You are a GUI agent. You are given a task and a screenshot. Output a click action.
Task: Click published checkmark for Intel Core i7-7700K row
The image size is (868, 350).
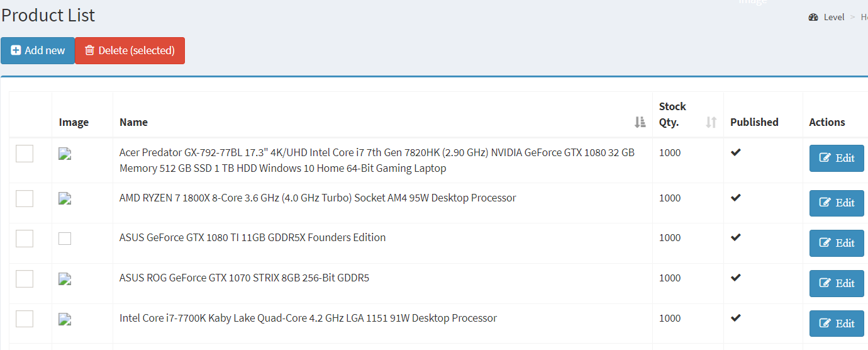tap(735, 317)
